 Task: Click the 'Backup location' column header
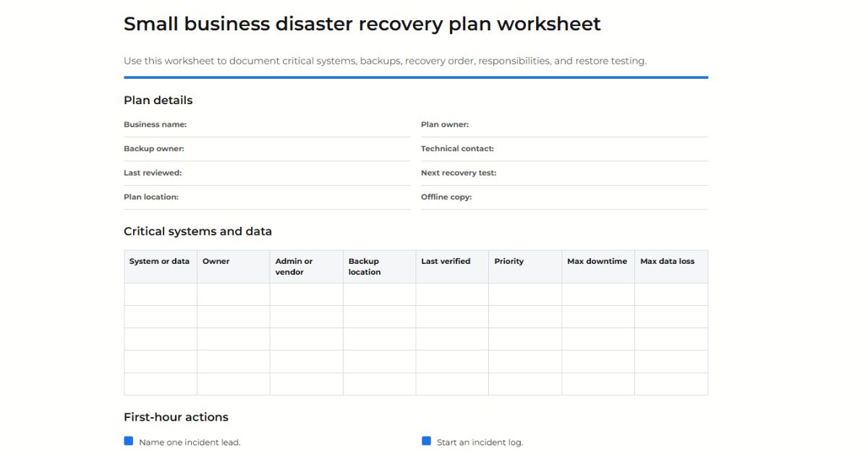click(380, 267)
